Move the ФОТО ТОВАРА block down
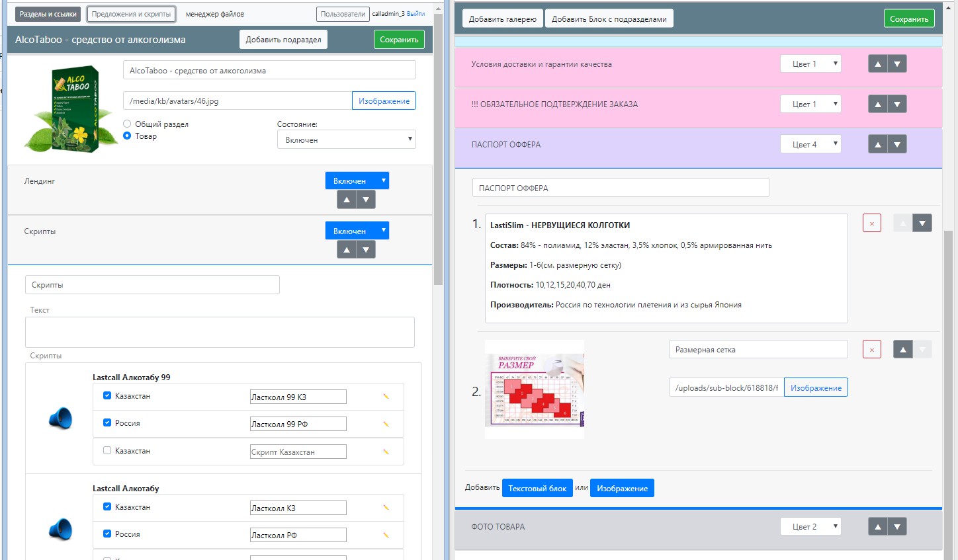Viewport: 958px width, 560px height. point(897,526)
